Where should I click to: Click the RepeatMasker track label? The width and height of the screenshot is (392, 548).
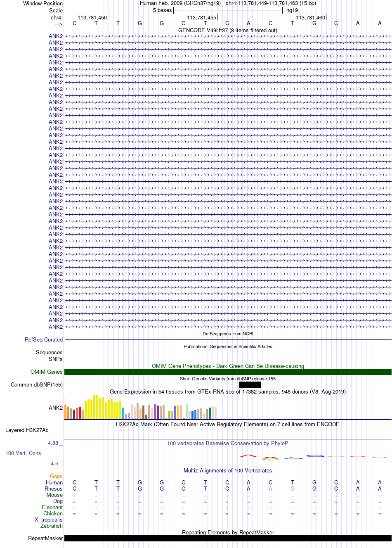coord(45,539)
